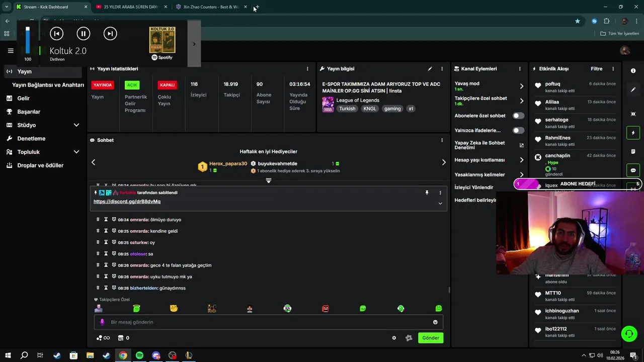Open Yapay Zeka ile Sohbet Denetimi link icon

pos(521,145)
